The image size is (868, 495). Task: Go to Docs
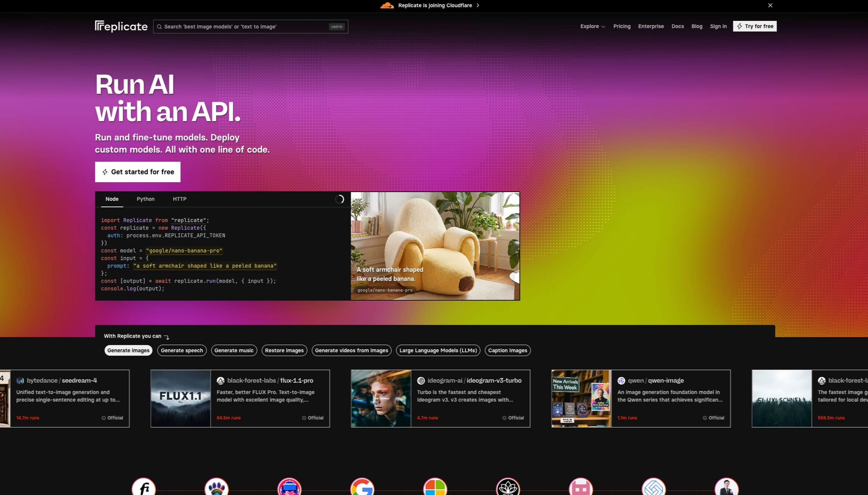(x=677, y=26)
